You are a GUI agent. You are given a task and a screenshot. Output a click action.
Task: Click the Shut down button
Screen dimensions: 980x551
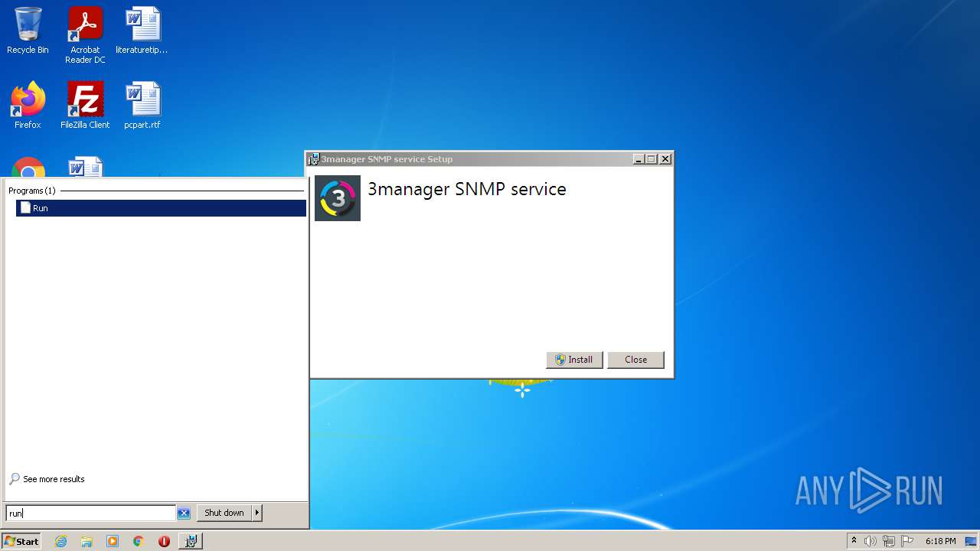224,513
